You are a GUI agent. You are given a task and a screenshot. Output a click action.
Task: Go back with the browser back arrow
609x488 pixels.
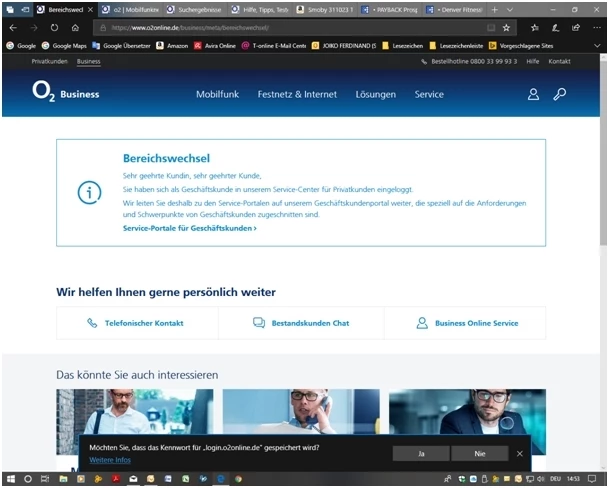[13, 28]
